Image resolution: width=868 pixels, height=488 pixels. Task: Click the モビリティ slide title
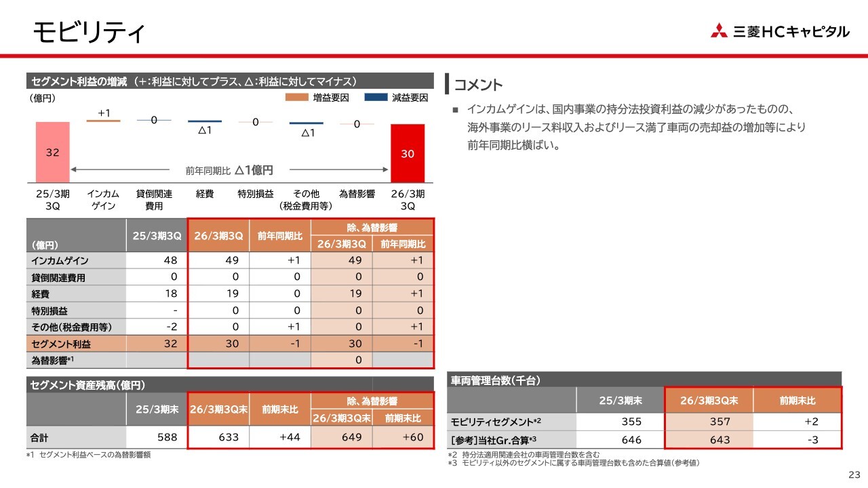pyautogui.click(x=89, y=32)
